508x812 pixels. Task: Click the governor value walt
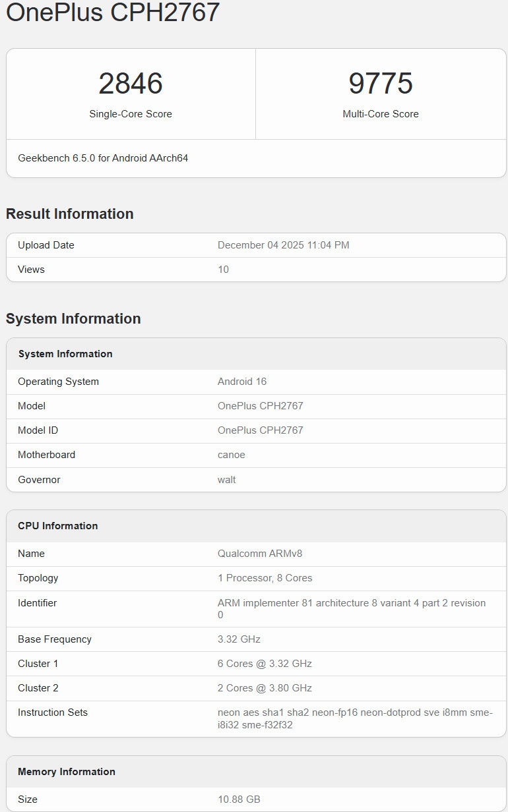[x=227, y=480]
